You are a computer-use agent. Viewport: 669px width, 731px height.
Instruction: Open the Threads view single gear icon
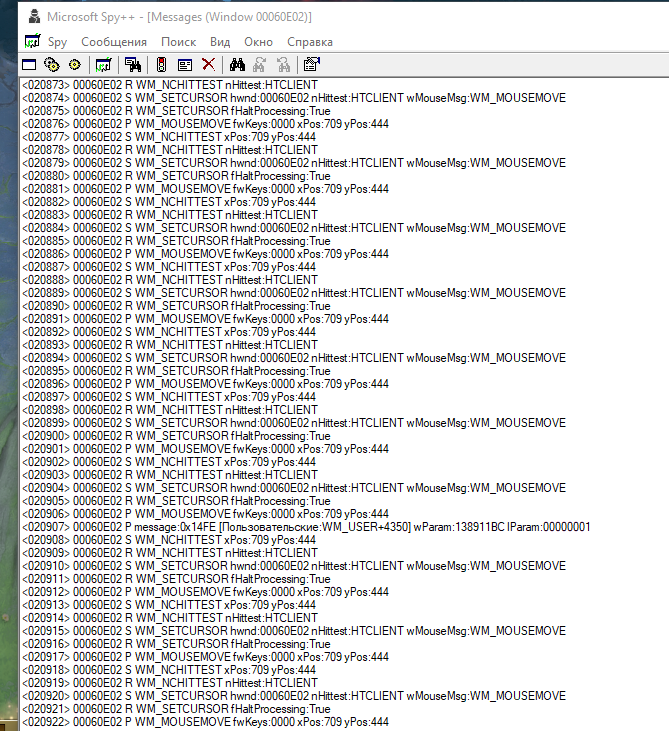(75, 65)
